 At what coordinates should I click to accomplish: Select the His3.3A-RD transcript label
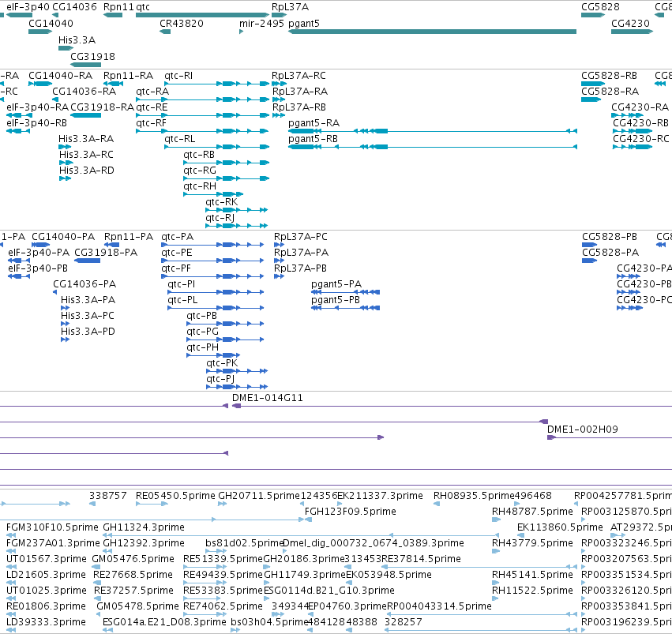point(87,170)
